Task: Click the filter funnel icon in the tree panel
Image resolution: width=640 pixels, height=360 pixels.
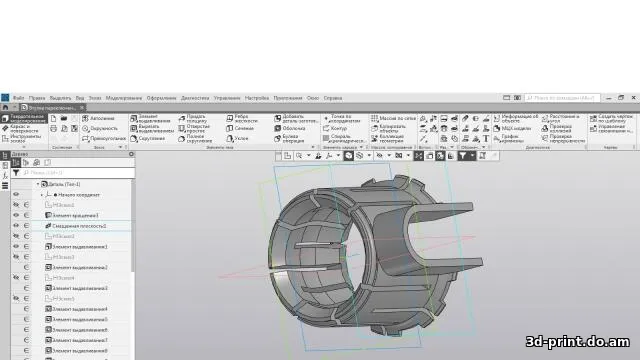Action: [16, 173]
